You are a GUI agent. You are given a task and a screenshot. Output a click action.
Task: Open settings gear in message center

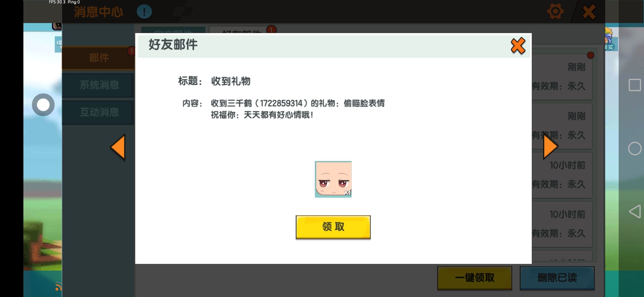[555, 12]
